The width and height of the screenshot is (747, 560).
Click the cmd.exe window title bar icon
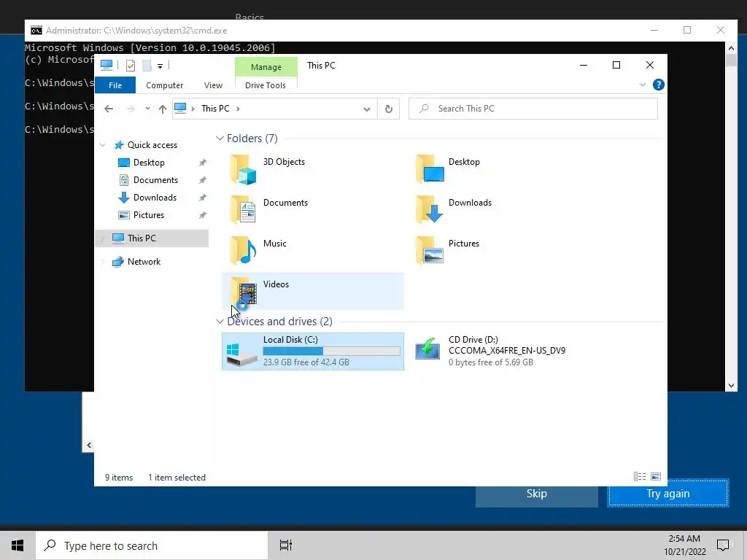(x=36, y=31)
